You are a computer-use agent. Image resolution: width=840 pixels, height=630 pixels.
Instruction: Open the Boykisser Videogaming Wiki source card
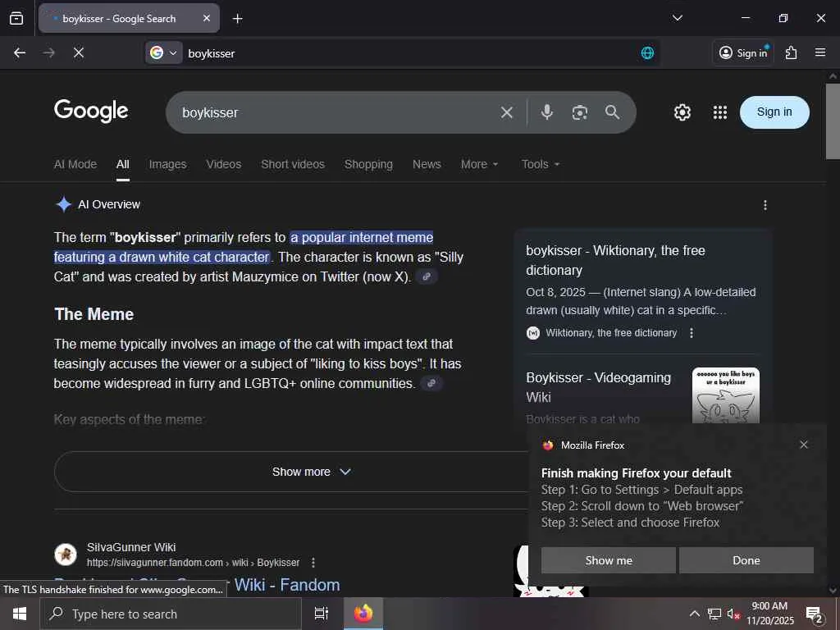[x=598, y=387]
